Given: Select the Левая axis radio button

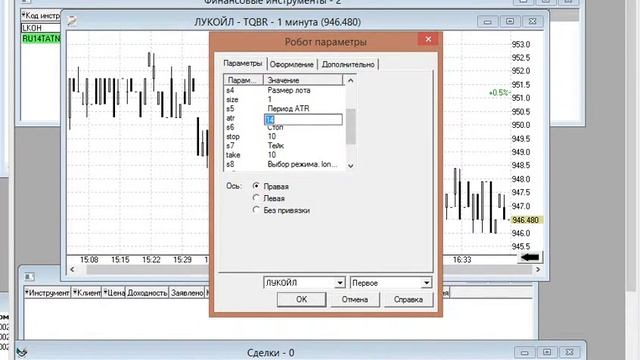Looking at the screenshot, I should [256, 198].
